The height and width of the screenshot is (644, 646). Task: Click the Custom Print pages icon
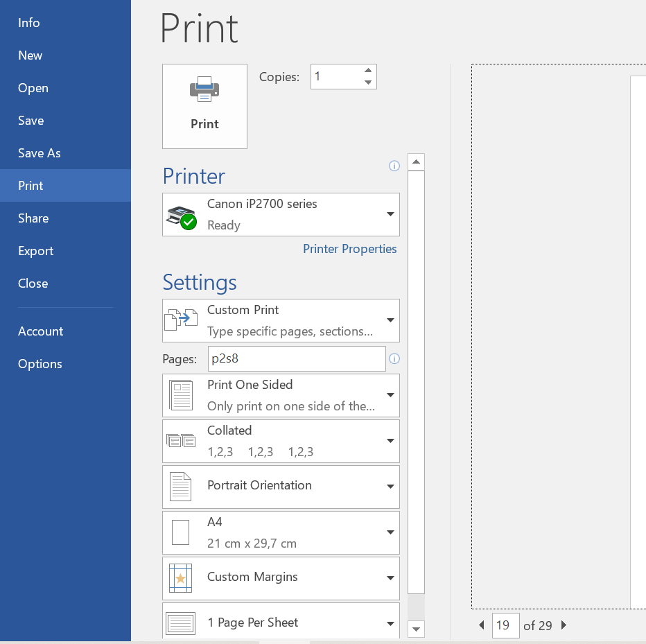coord(181,320)
